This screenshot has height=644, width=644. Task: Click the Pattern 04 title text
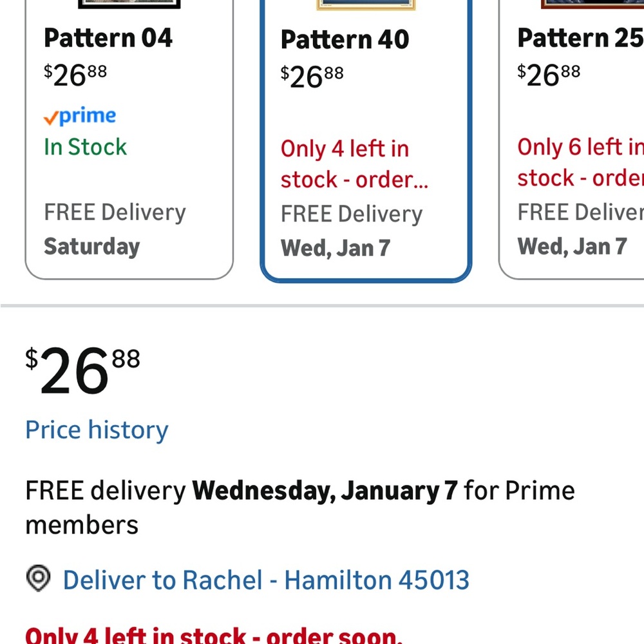coord(108,38)
